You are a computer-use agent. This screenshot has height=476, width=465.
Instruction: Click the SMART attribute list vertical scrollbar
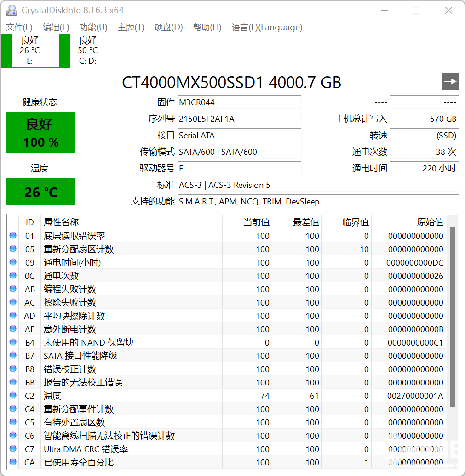[x=452, y=316]
